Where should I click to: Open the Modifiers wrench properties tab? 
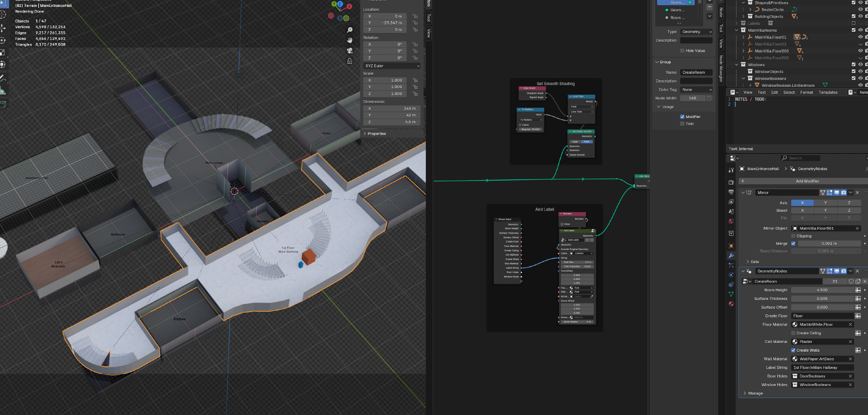(x=731, y=256)
